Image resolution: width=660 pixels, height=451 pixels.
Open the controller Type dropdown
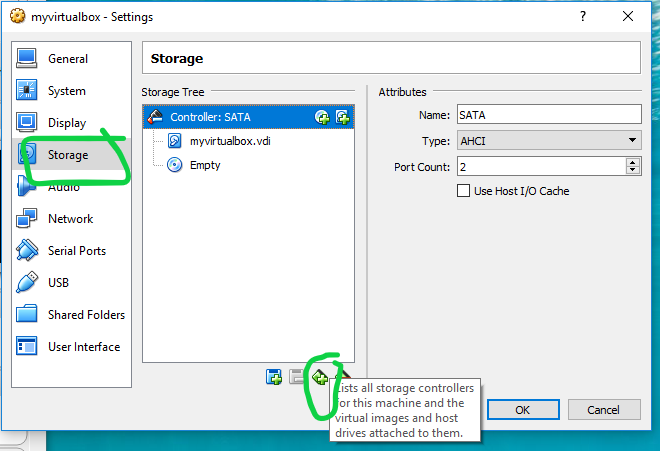[548, 141]
